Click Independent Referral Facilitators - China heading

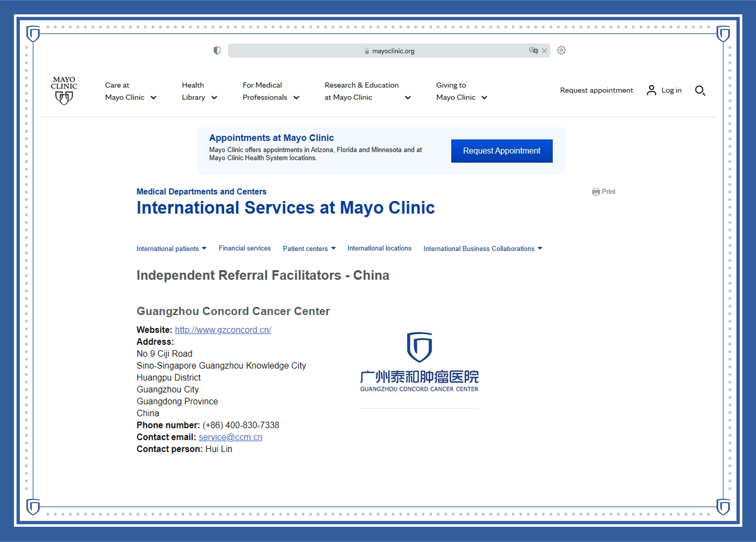[x=263, y=275]
